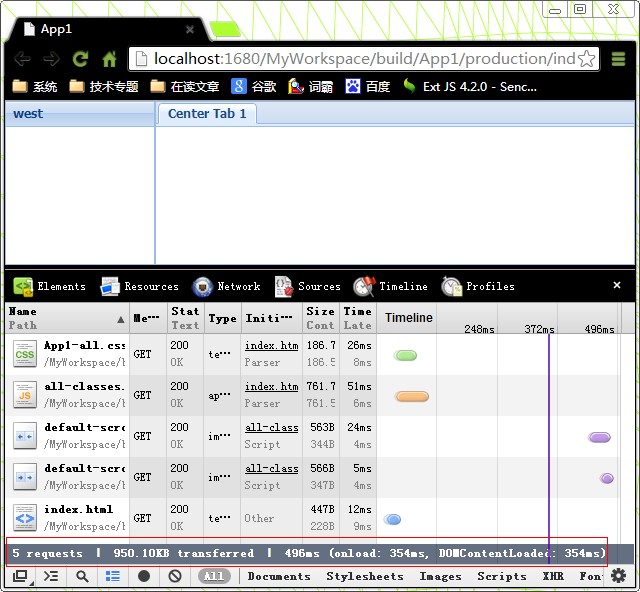Open the 百度 bookmark
This screenshot has height=592, width=640.
tap(368, 87)
